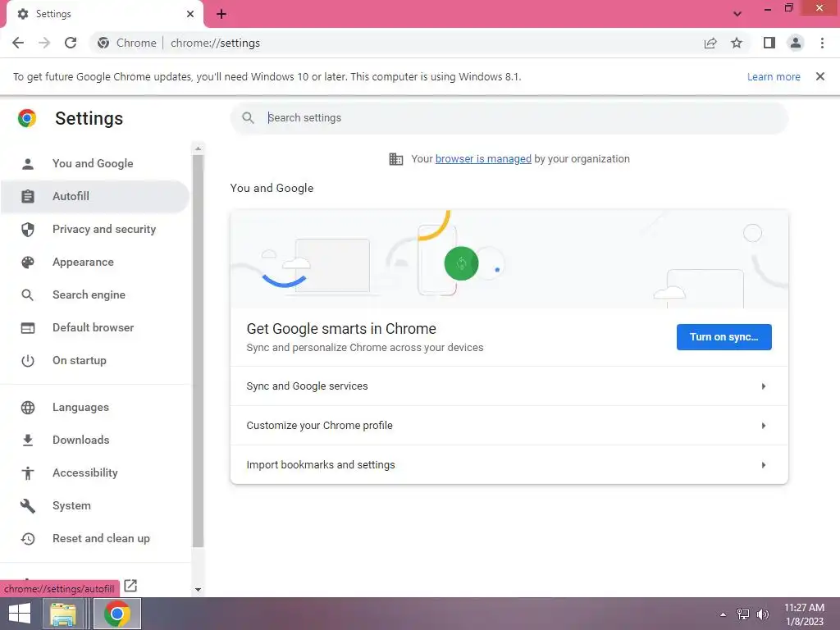The width and height of the screenshot is (840, 630).
Task: Open Languages settings
Action: (x=95, y=407)
